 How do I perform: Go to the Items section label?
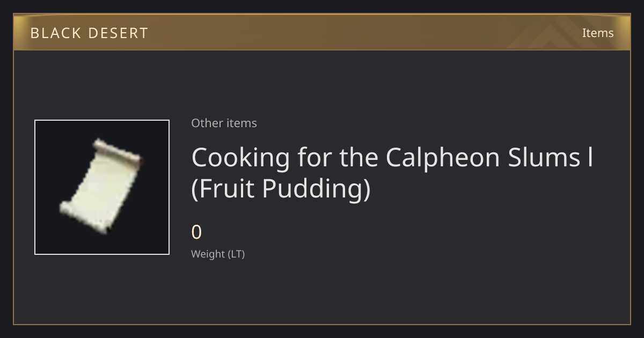point(598,33)
